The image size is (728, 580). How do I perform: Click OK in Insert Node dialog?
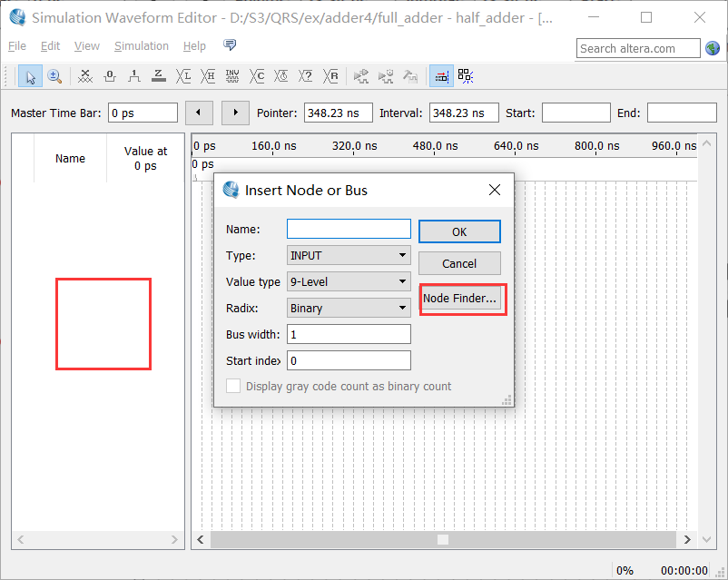[x=459, y=231]
